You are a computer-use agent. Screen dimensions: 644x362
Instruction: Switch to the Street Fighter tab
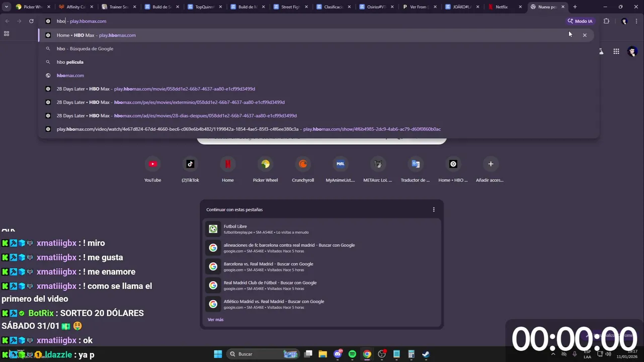coord(290,7)
